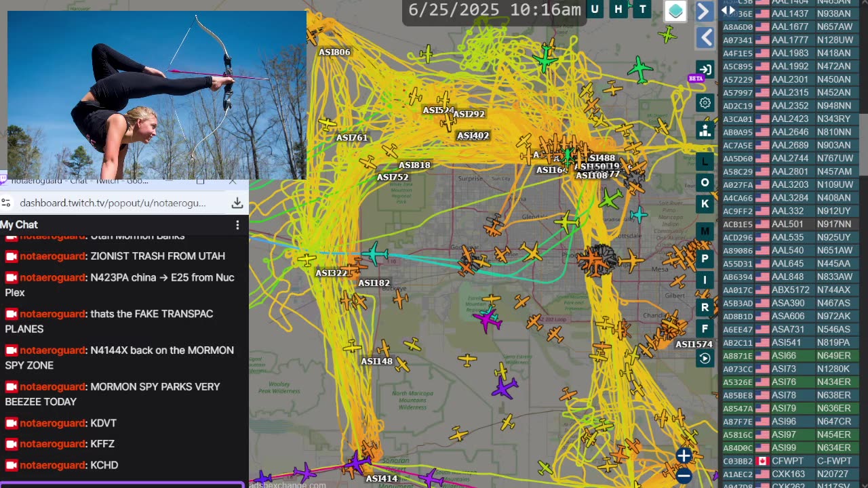Select ASI66 N649ER row

790,356
